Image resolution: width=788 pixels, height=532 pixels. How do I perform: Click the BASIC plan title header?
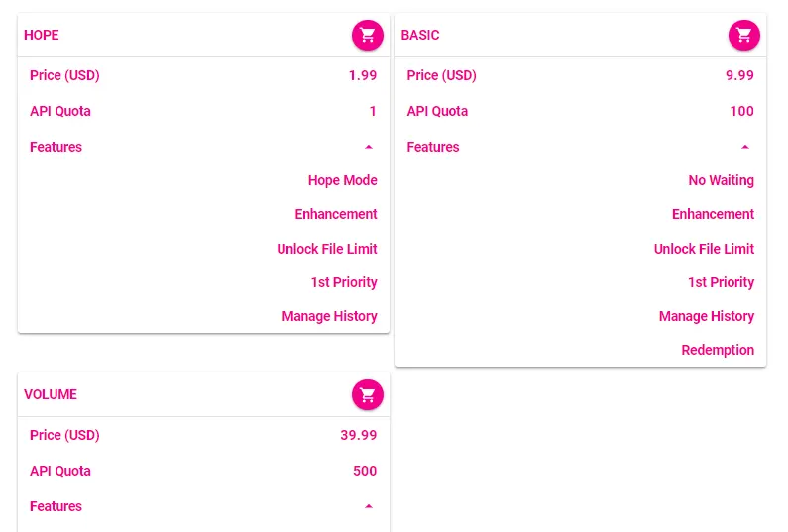[420, 35]
